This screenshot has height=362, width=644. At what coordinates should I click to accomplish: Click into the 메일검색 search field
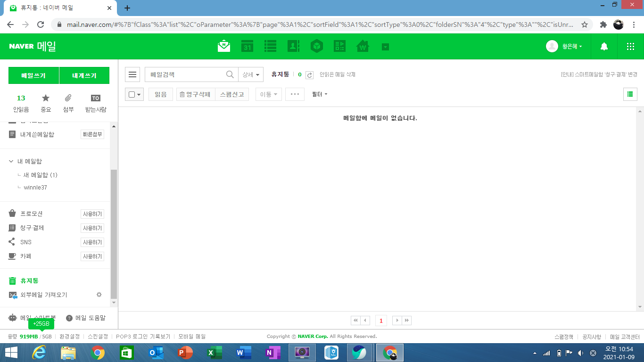pos(186,74)
